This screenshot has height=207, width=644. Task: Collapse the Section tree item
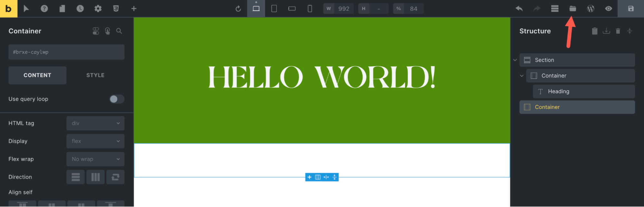(515, 60)
